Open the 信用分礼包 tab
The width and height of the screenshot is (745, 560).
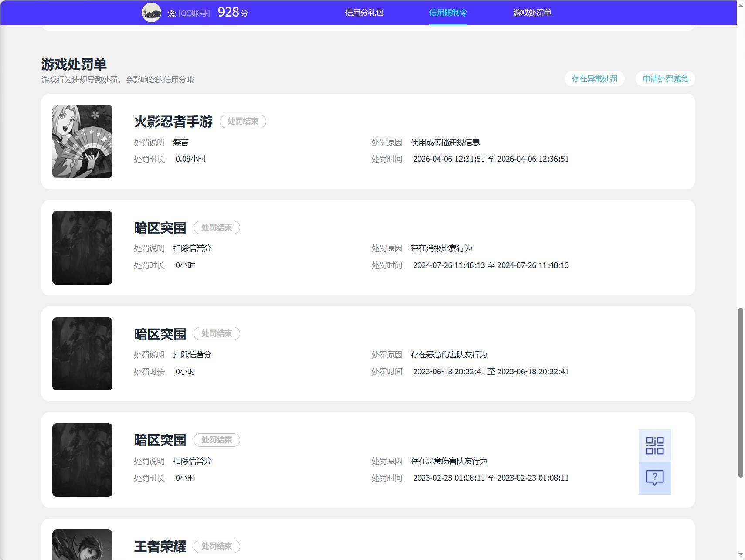(364, 13)
